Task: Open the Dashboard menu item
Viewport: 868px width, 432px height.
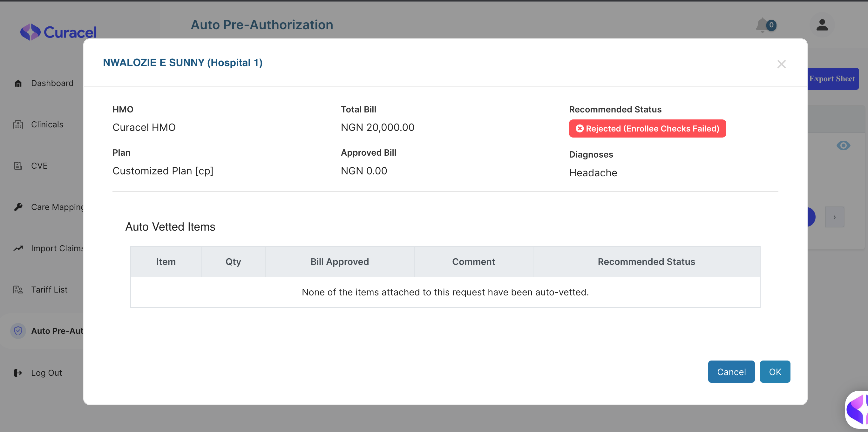Action: [x=52, y=83]
